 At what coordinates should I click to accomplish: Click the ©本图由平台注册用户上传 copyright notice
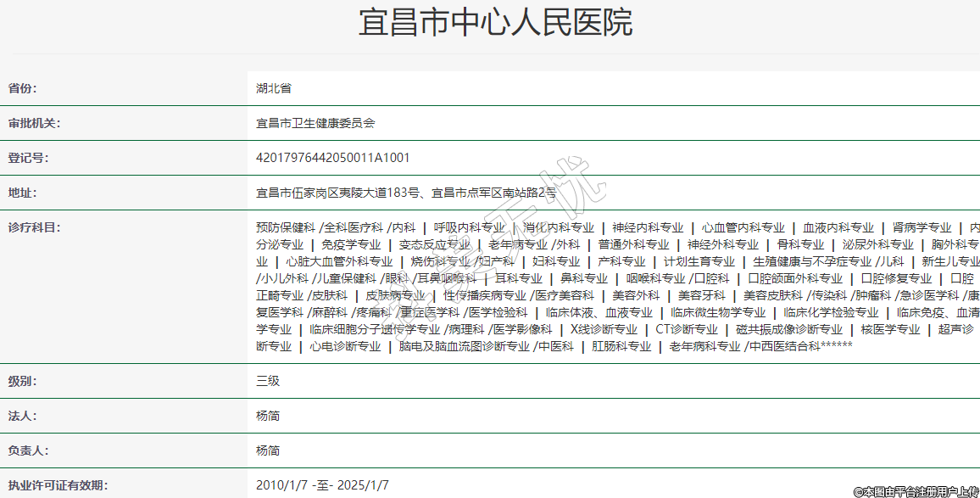click(916, 491)
